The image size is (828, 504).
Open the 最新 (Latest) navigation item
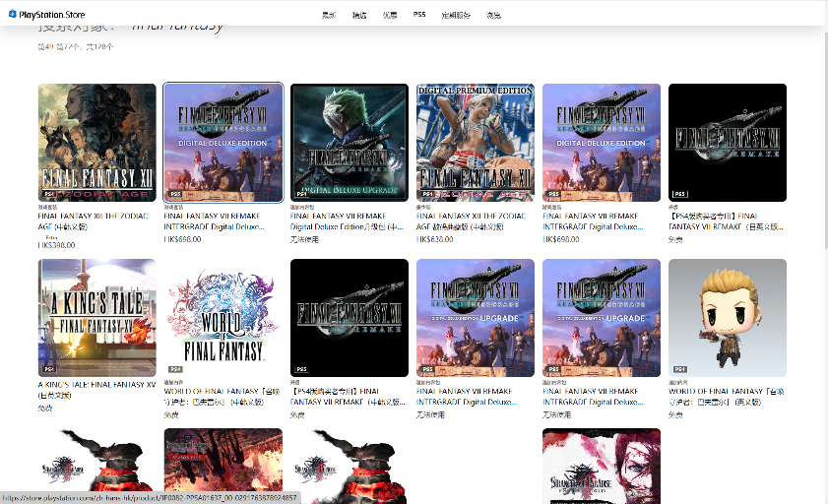tap(329, 16)
